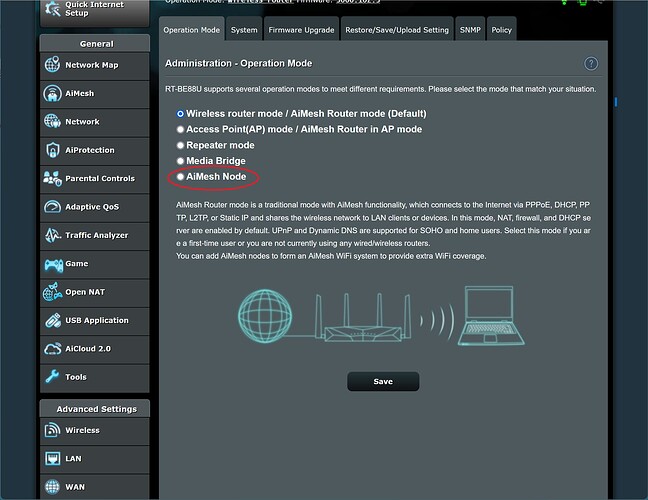Click the firmware version link
Image resolution: width=648 pixels, height=500 pixels.
(x=358, y=1)
